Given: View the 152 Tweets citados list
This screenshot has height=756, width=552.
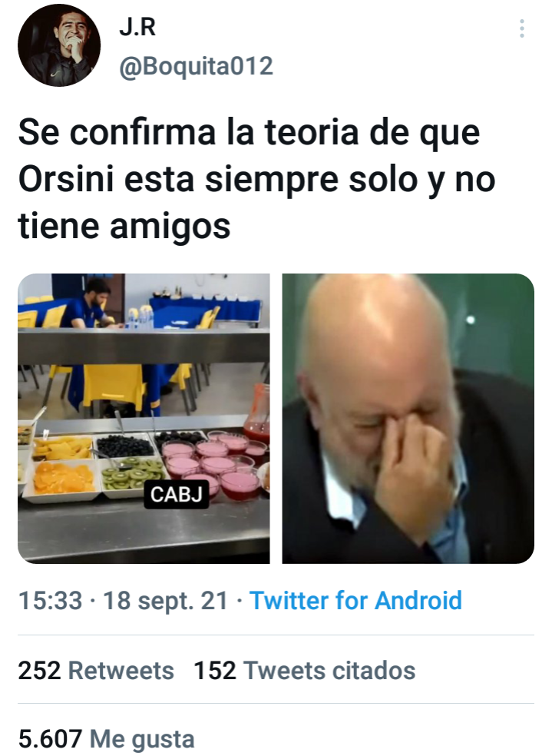Looking at the screenshot, I should pyautogui.click(x=305, y=671).
